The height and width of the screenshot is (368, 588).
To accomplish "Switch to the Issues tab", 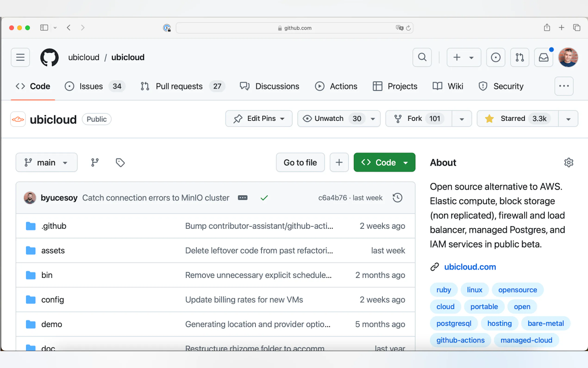I will click(91, 86).
